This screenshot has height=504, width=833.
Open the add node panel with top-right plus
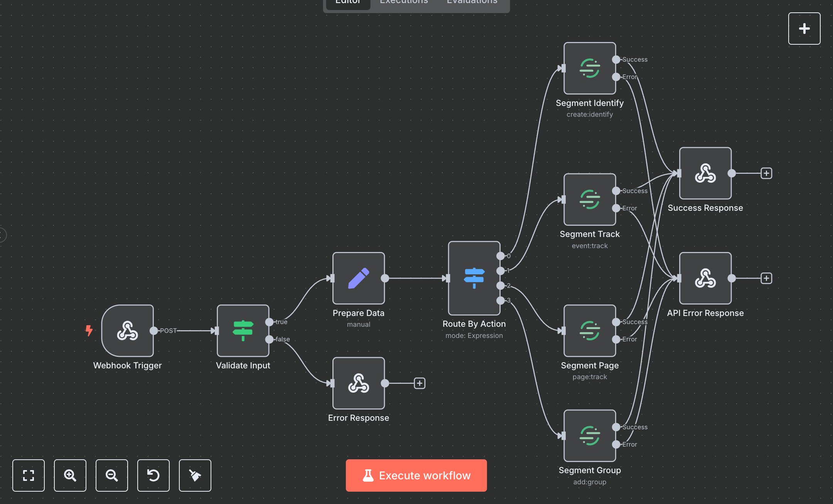pos(804,28)
